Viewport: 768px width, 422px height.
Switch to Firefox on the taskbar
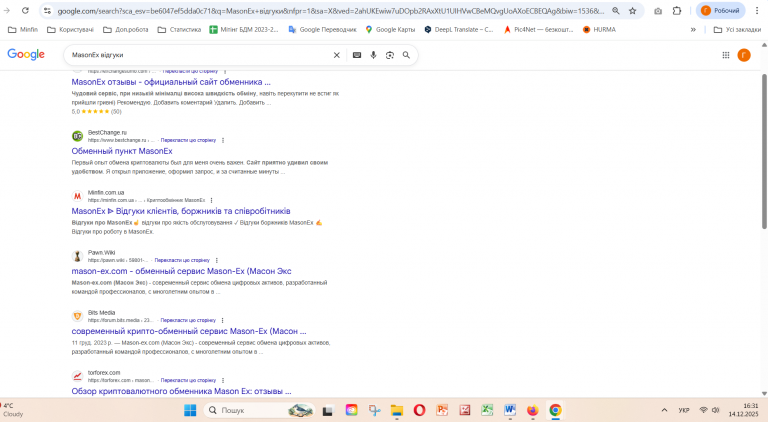point(532,410)
